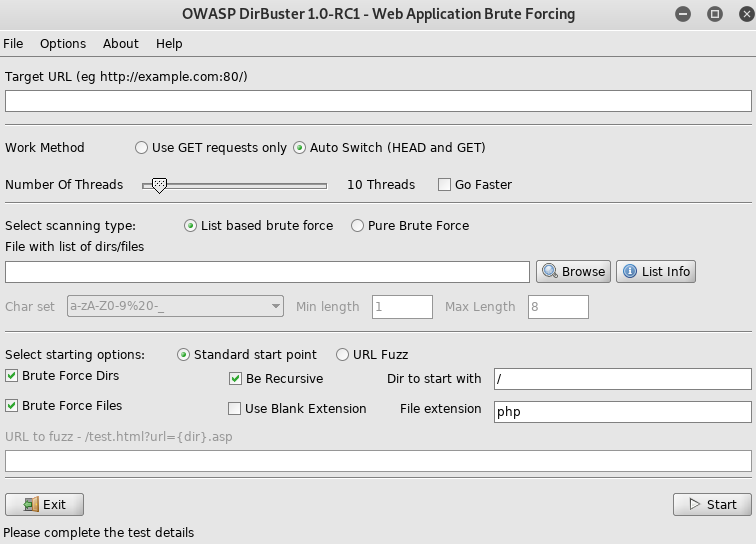
Task: Click the Target URL input field
Action: tap(378, 101)
